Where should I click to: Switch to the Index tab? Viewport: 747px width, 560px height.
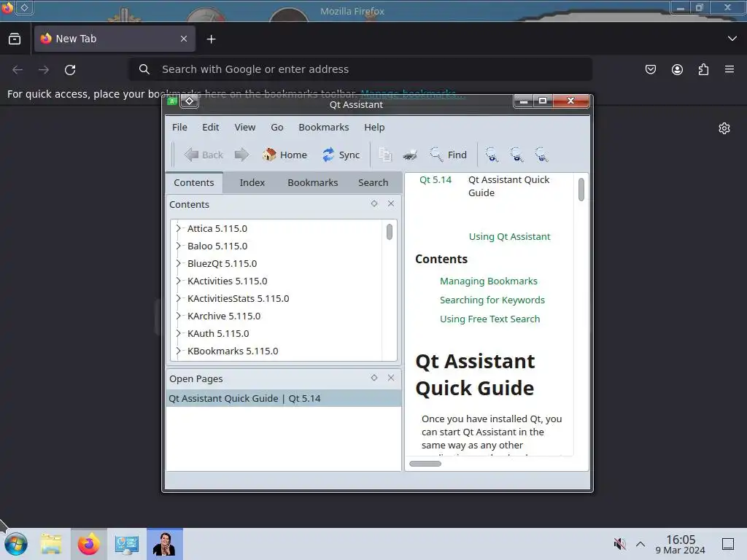[252, 183]
